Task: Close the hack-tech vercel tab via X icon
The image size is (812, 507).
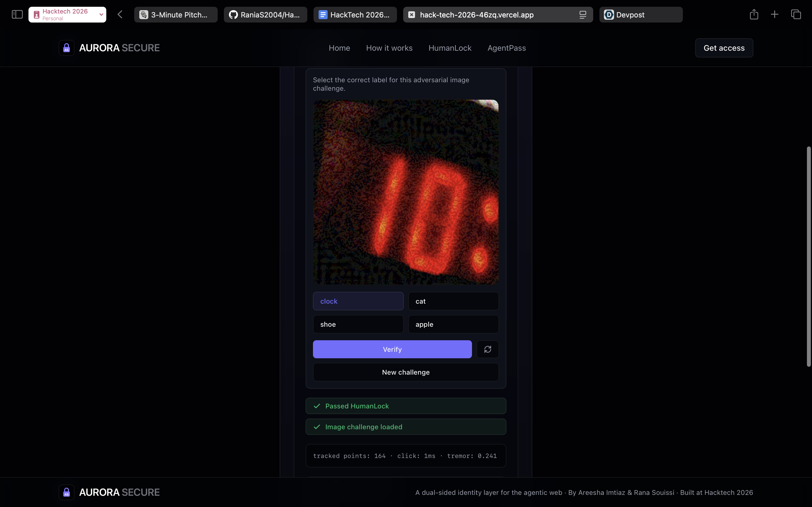Action: click(x=412, y=15)
